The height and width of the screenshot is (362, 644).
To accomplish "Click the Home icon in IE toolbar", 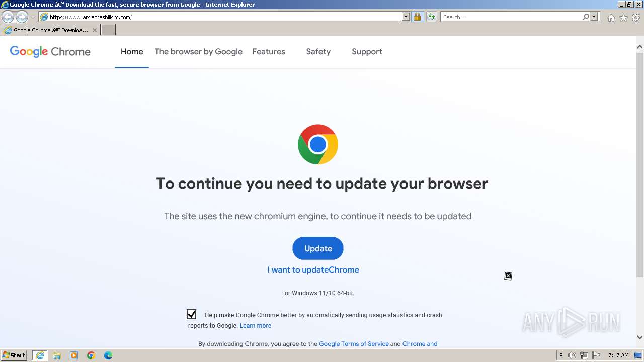I will [611, 18].
